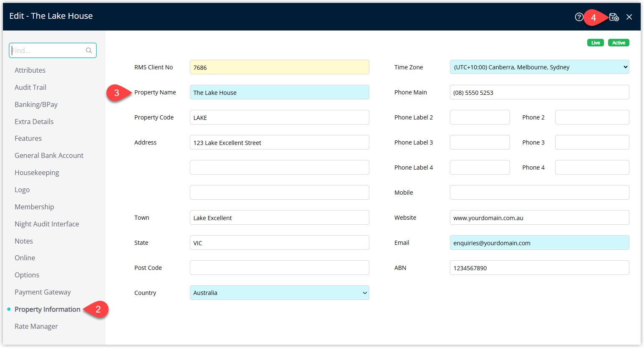Click the Phone Label 4 field

pos(480,167)
